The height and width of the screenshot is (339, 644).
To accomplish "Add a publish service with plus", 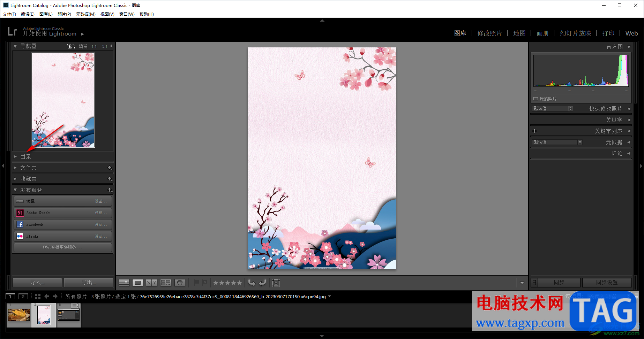I will click(x=110, y=190).
